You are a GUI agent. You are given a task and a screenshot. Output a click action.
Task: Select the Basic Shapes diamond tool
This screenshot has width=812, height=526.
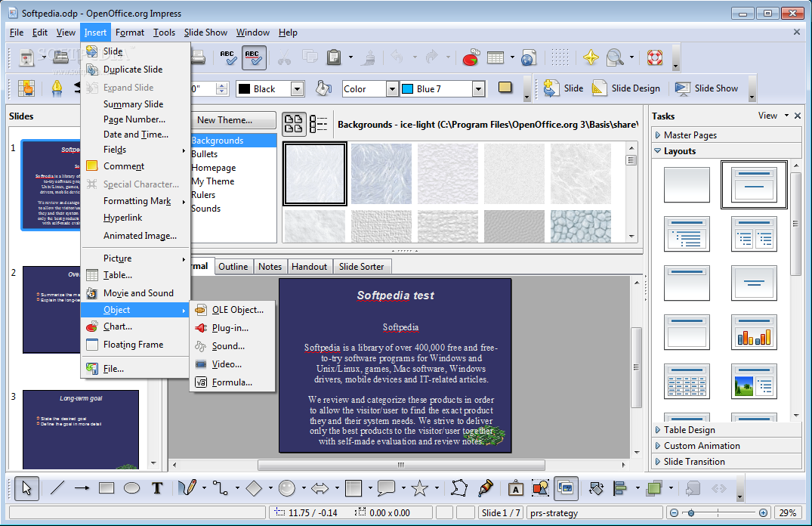[254, 488]
